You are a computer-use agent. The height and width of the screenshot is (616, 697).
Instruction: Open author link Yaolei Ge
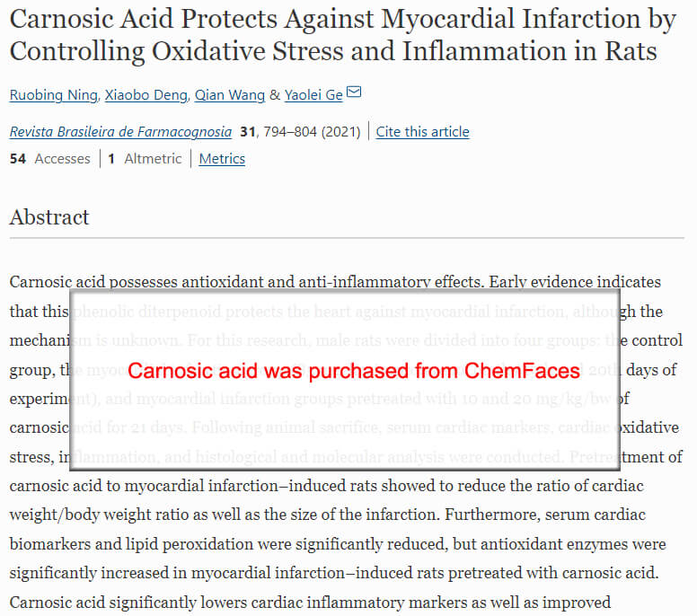(313, 95)
